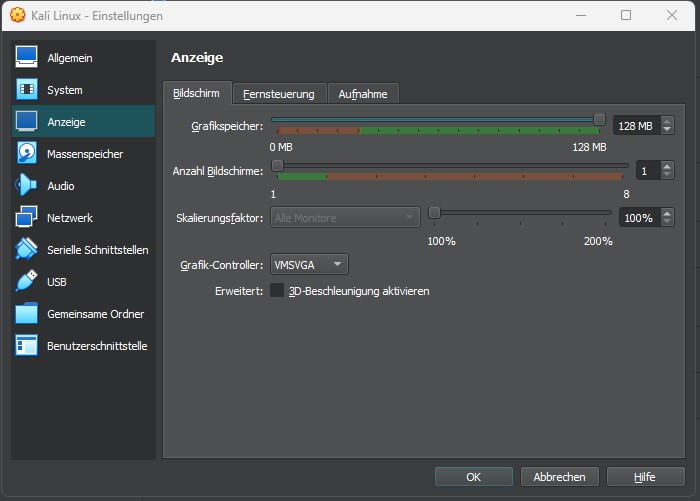Click the Grafikspeicher: label
Image resolution: width=700 pixels, height=501 pixels.
tap(227, 126)
